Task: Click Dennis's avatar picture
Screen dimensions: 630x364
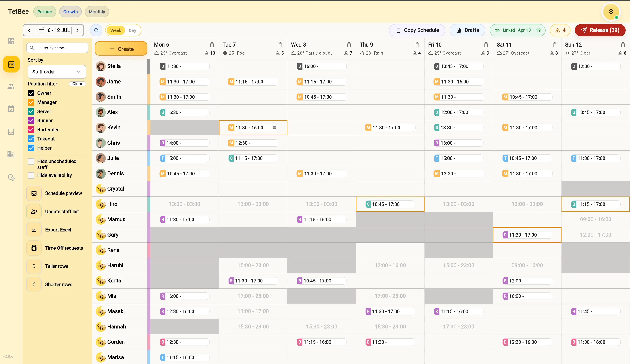Action: [x=101, y=174]
